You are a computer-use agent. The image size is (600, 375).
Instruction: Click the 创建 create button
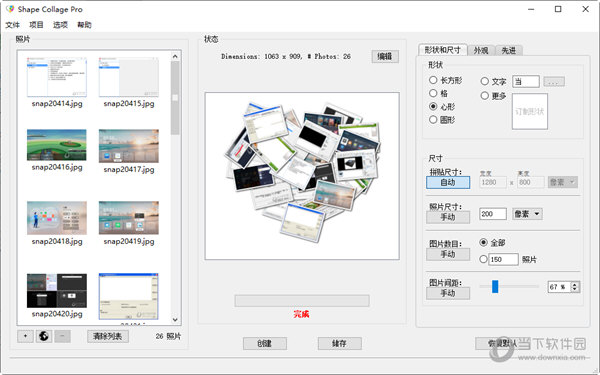[265, 343]
